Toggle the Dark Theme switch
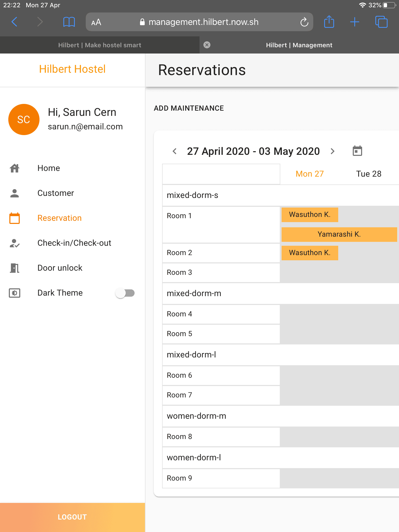Screen dimensions: 399x532 (125, 293)
